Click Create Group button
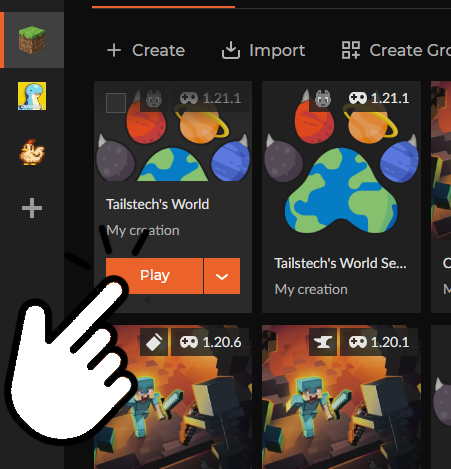This screenshot has height=469, width=451. (396, 51)
